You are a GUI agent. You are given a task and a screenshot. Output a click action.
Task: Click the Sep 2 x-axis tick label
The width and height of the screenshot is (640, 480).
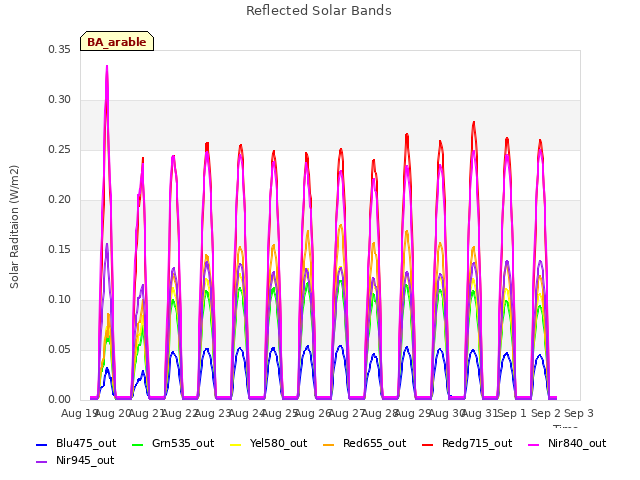546,413
